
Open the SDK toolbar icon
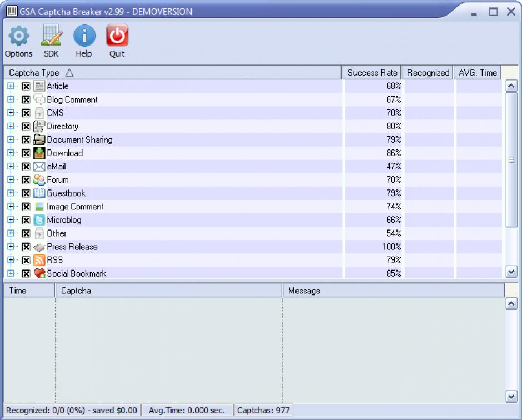click(51, 35)
